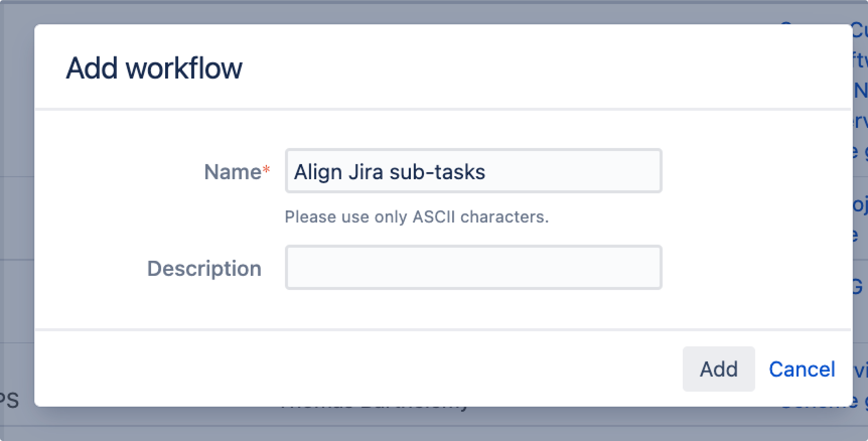The image size is (868, 441).
Task: Click the empty dialog footer area
Action: point(352,369)
